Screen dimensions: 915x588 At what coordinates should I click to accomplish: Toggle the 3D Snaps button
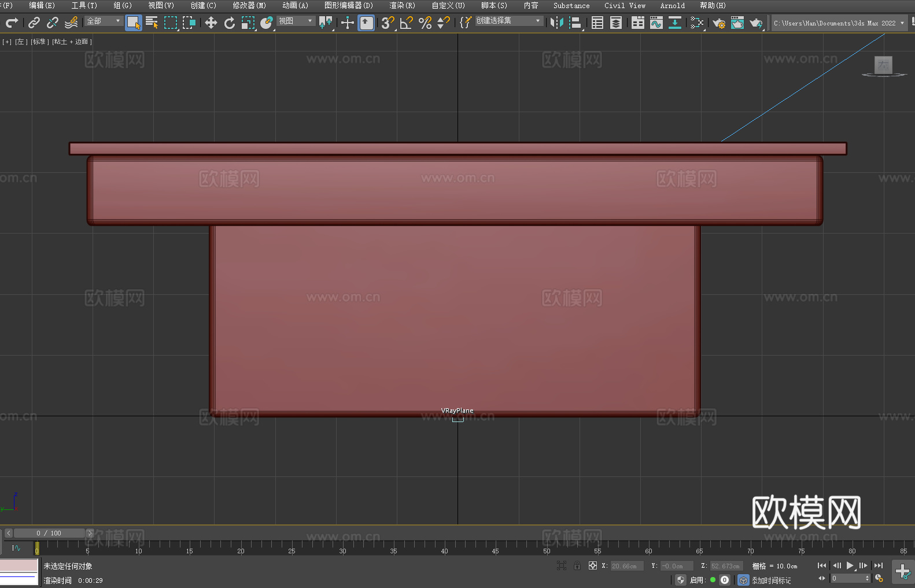[388, 23]
